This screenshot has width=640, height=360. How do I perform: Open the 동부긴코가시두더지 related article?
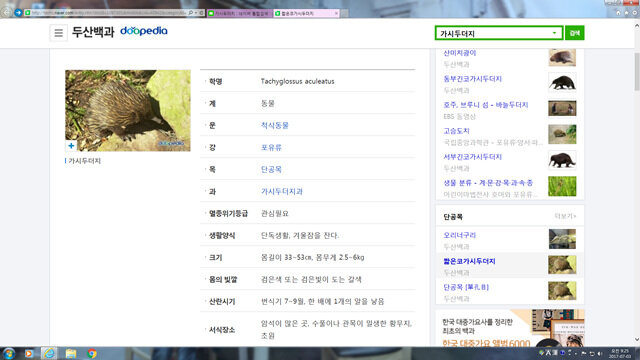tap(472, 79)
